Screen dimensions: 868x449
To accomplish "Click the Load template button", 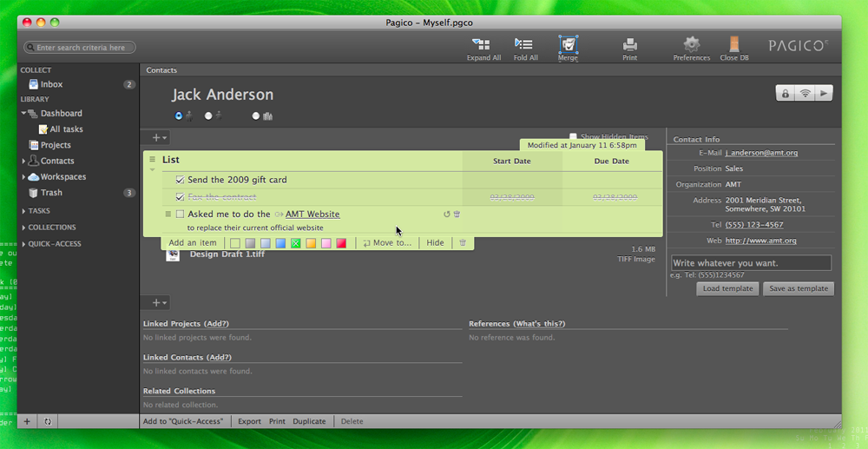I will [x=727, y=288].
